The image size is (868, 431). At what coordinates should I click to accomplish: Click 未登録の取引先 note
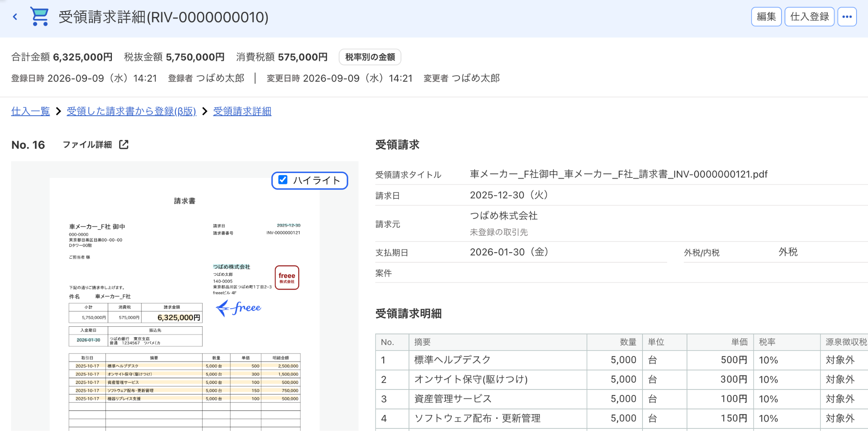(499, 232)
